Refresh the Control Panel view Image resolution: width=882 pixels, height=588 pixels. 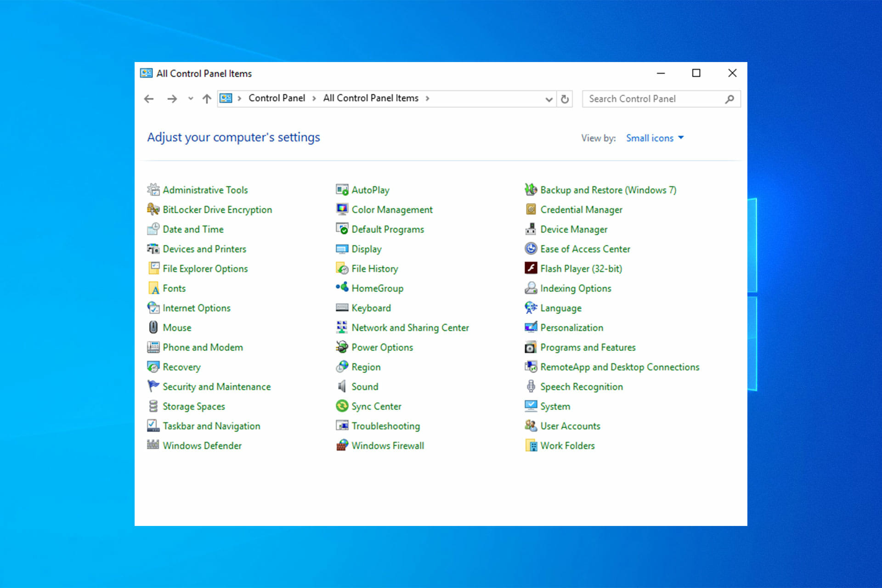pyautogui.click(x=565, y=99)
